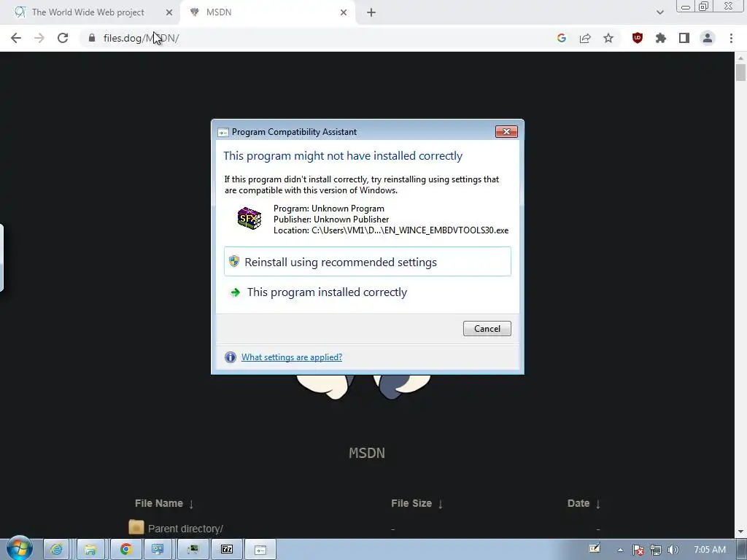Open the Windows Start orb
This screenshot has height=560, width=747.
pyautogui.click(x=19, y=548)
